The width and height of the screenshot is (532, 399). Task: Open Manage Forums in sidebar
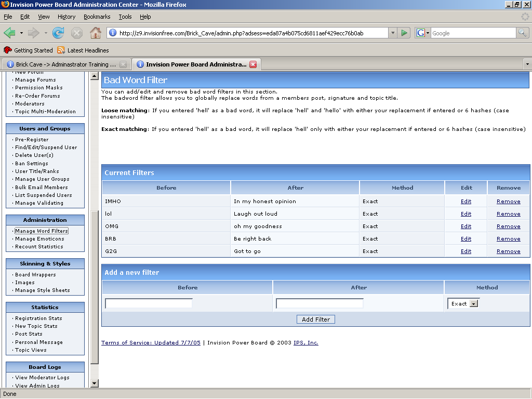35,79
